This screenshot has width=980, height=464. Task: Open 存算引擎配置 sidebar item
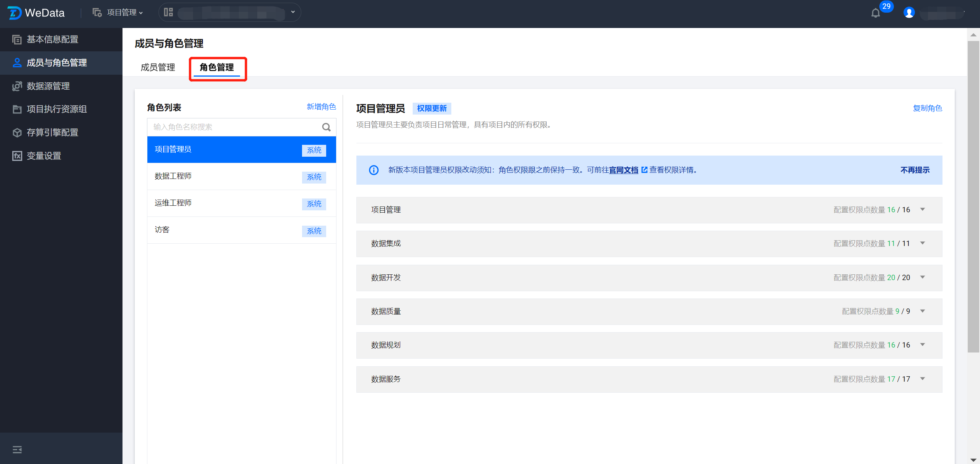(x=52, y=133)
